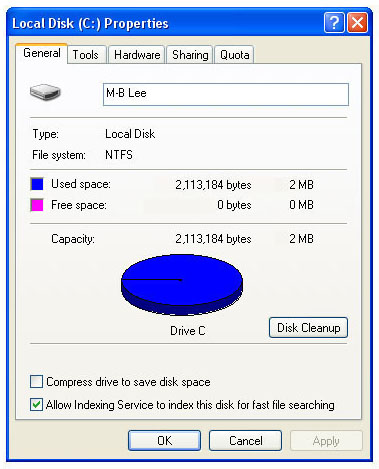Switch to the Tools tab
This screenshot has width=379, height=469.
[x=86, y=55]
